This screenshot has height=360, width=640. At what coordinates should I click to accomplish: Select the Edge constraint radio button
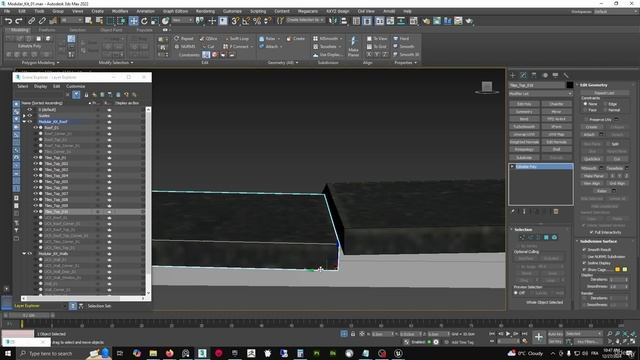point(605,104)
